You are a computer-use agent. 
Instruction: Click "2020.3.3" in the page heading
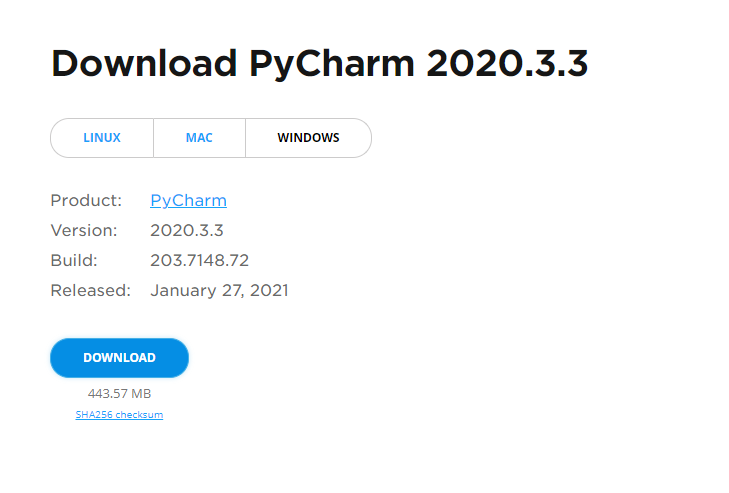click(507, 63)
